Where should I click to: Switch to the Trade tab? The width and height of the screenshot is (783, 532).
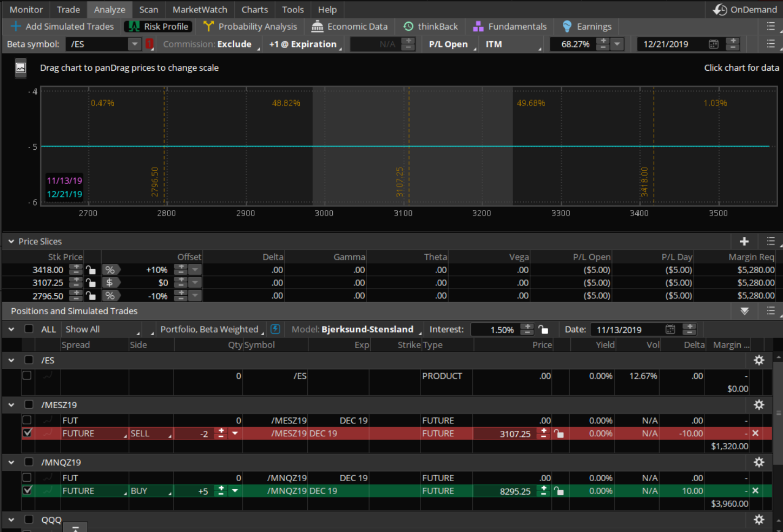point(68,10)
